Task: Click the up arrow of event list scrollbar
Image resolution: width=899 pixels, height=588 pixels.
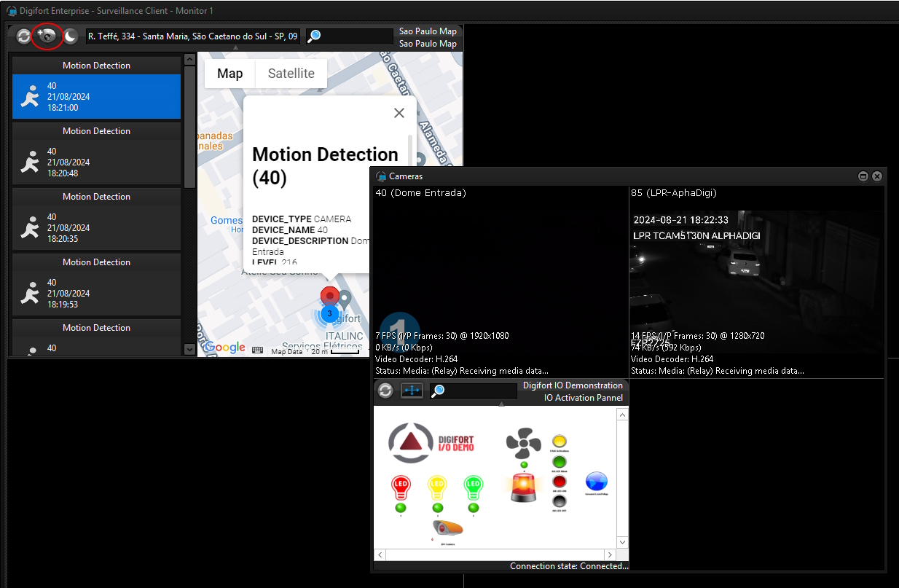Action: [x=189, y=58]
